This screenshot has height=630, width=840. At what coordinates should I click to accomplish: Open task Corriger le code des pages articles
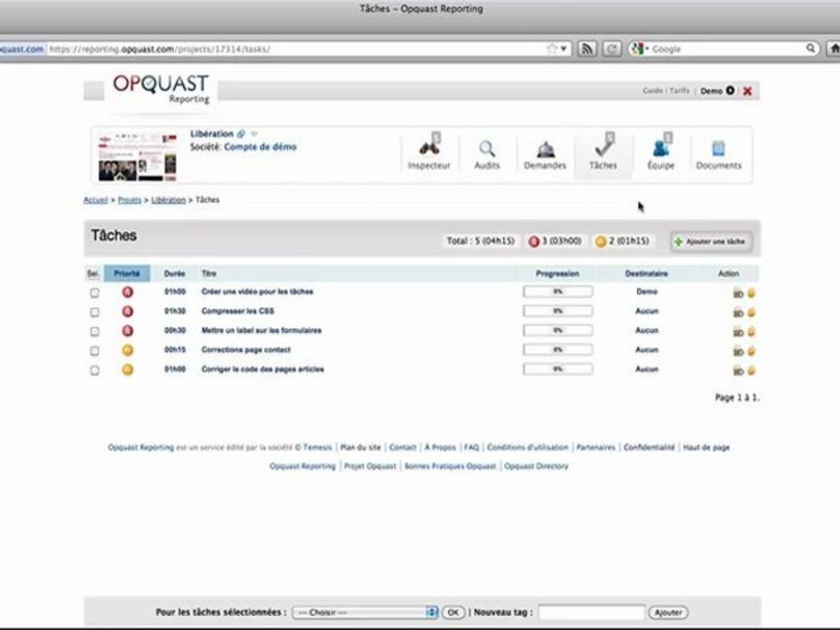coord(262,369)
